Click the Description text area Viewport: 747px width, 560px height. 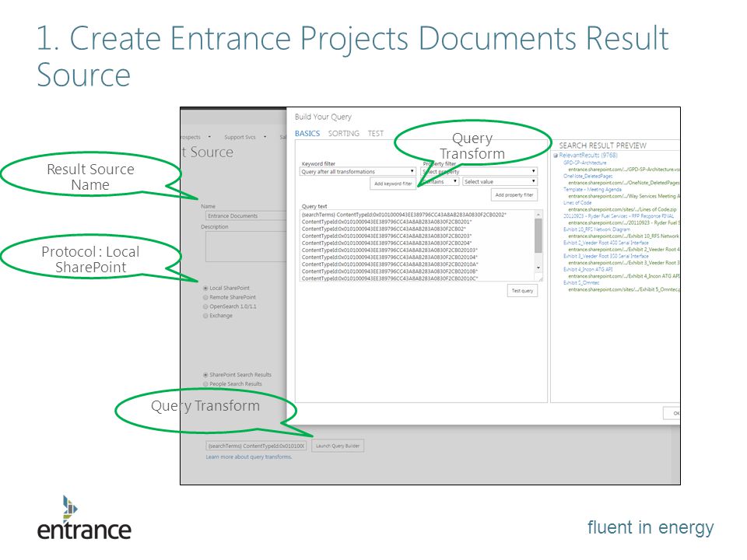pos(247,247)
